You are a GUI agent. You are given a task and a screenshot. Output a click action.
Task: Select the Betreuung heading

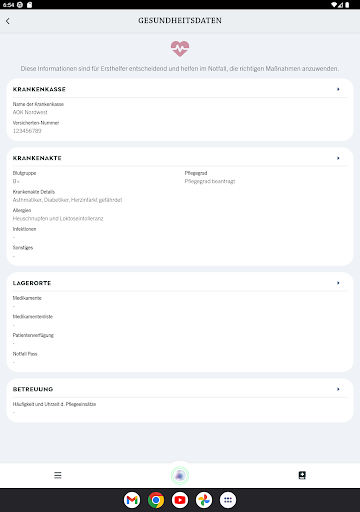[x=33, y=389]
